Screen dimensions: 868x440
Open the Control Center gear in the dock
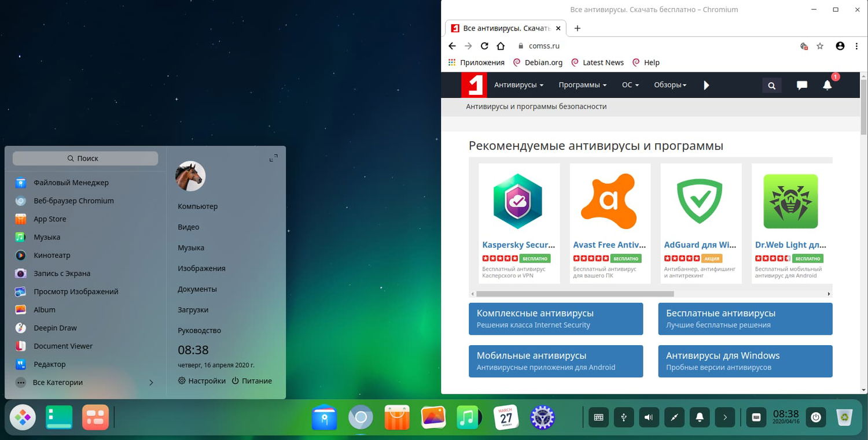click(542, 417)
